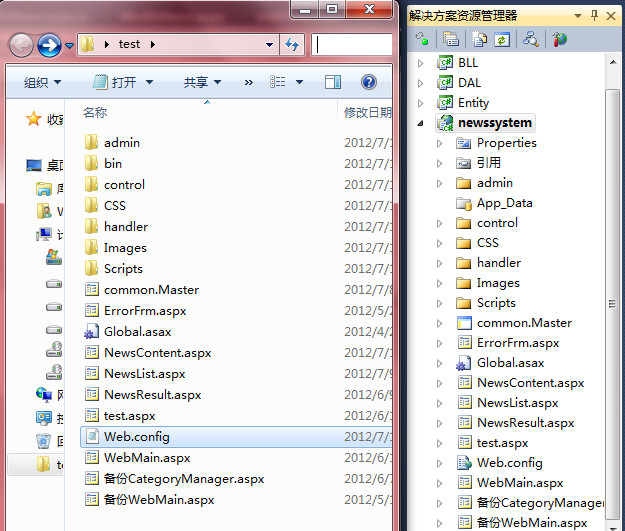625x531 pixels.
Task: Open the view options dropdown arrow in Explorer
Action: (x=299, y=82)
